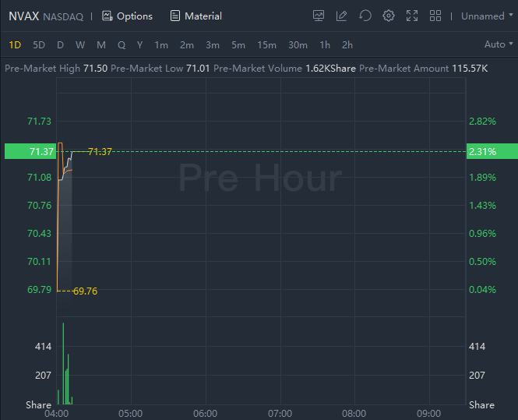Screen dimensions: 518x420
Task: Select the 1h interval
Action: tap(325, 45)
